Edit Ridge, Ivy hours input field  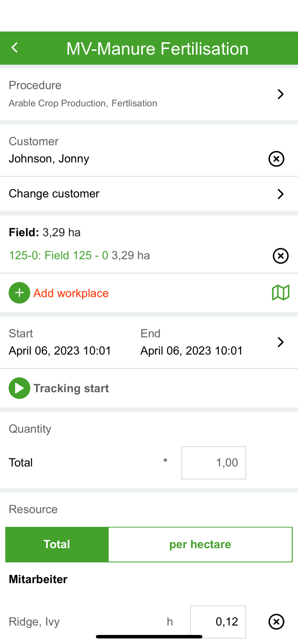(218, 622)
